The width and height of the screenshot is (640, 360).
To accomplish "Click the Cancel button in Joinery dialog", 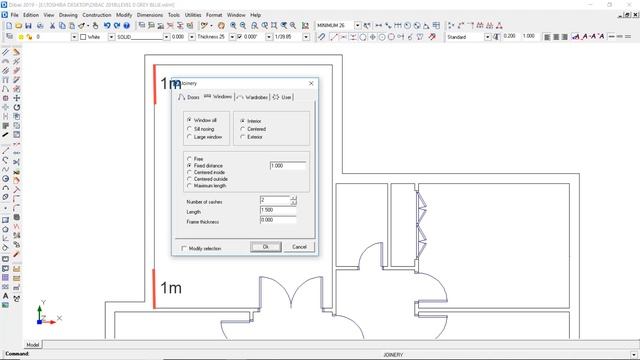I will point(299,247).
